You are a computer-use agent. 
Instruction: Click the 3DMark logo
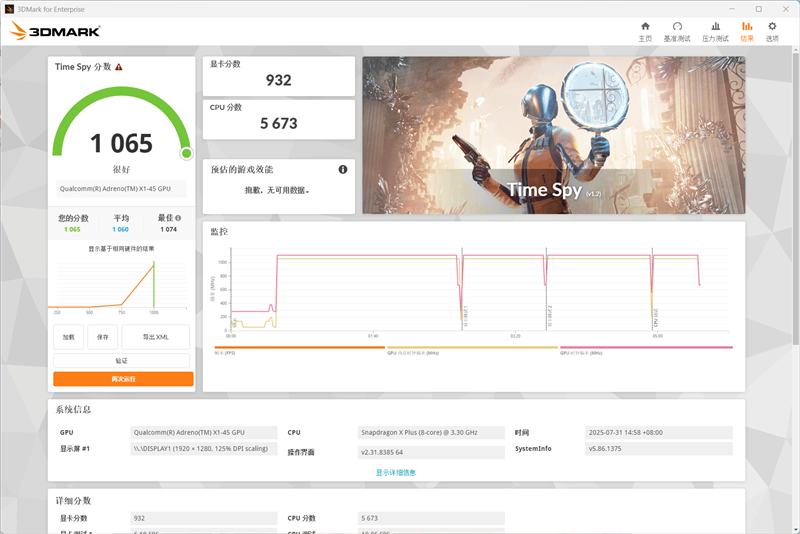pos(55,31)
